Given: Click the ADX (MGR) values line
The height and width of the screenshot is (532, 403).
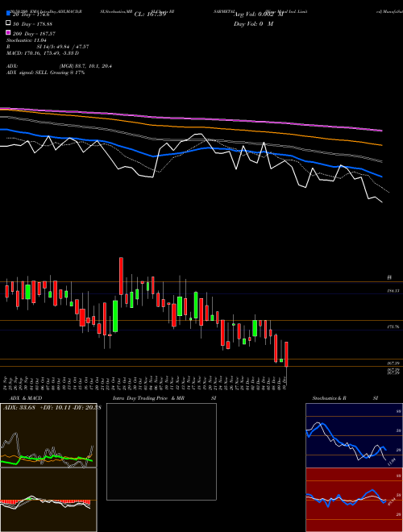Looking at the screenshot, I should [x=59, y=66].
